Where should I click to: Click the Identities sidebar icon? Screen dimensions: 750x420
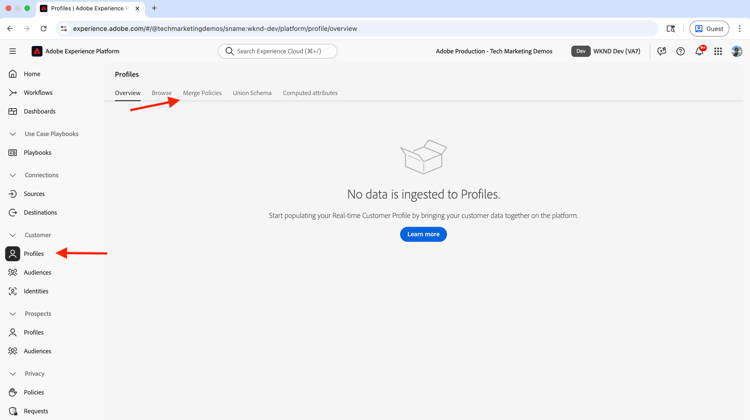tap(13, 291)
